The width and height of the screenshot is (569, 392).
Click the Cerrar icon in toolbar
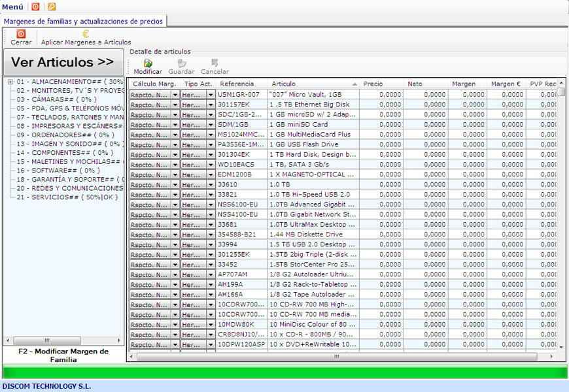coord(21,34)
